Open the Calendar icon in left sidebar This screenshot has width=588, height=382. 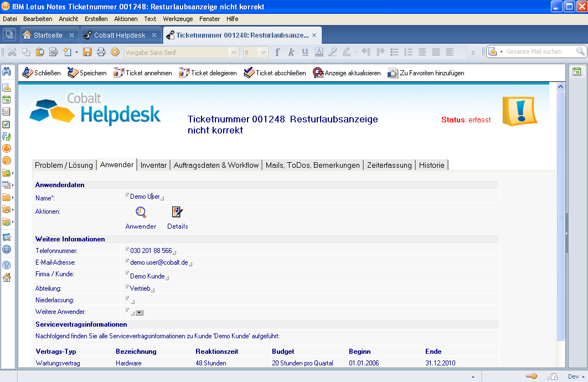click(x=7, y=100)
